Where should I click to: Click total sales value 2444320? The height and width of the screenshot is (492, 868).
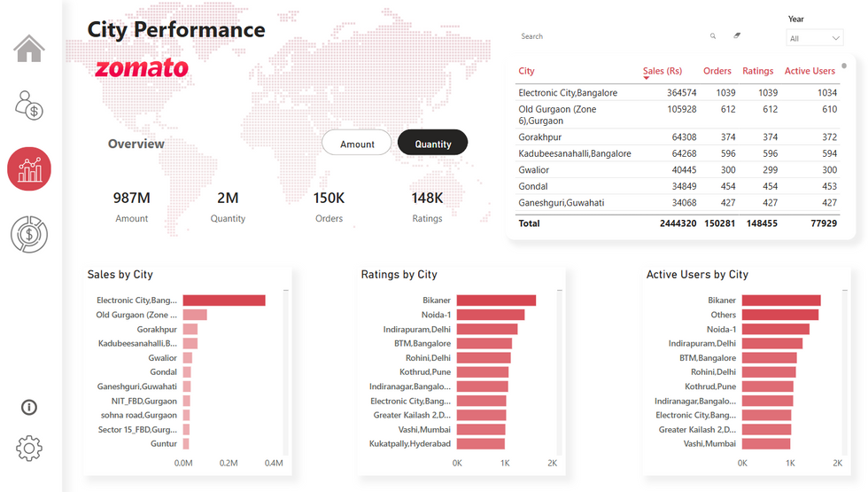click(678, 223)
